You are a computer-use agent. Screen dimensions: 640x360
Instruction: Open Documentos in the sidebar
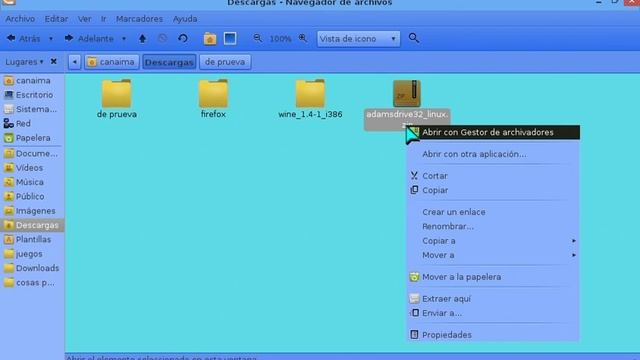click(32, 153)
